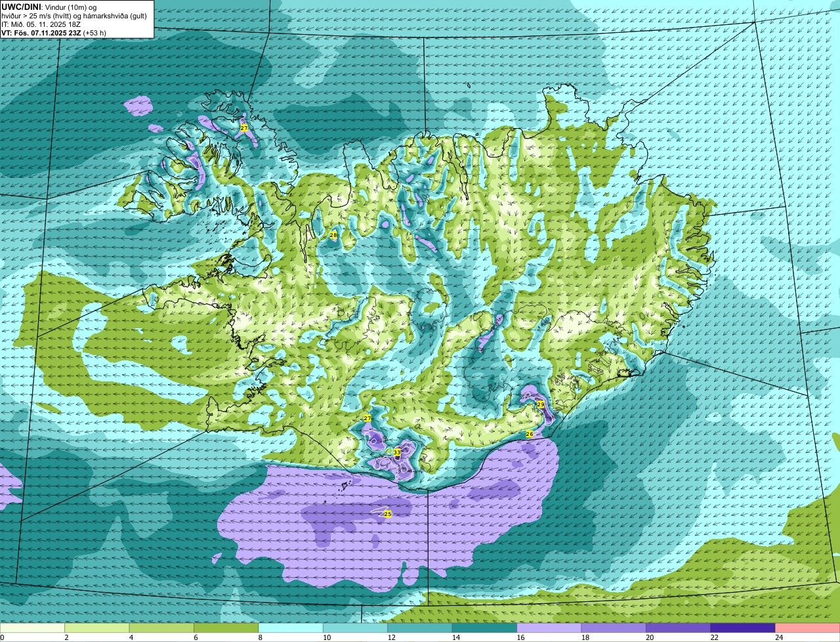
Task: Select the 'VT: Fös. 07.11.2025 23Z (+53 h)' line
Action: pyautogui.click(x=54, y=32)
